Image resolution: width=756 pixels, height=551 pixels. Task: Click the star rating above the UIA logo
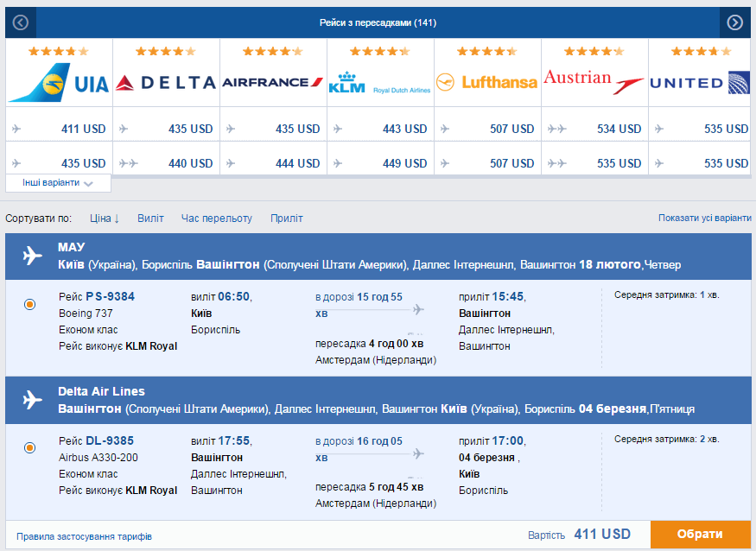click(59, 51)
